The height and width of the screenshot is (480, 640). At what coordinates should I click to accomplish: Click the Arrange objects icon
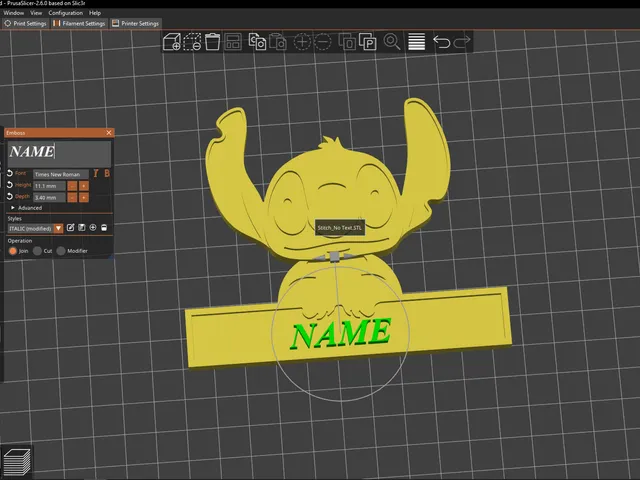(x=233, y=42)
